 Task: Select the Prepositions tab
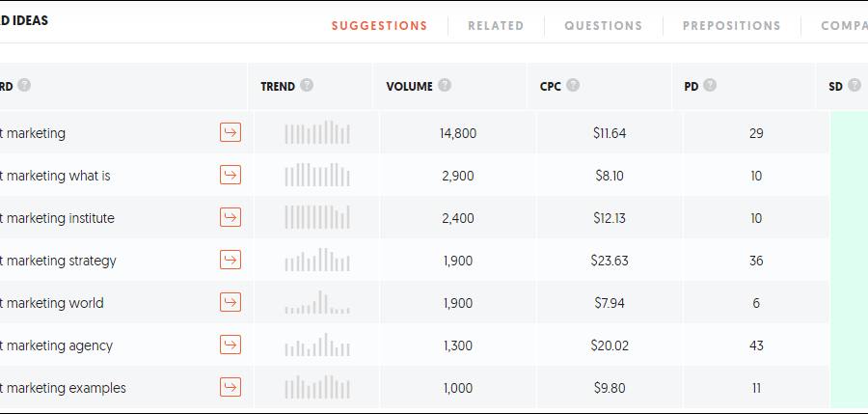(x=731, y=26)
